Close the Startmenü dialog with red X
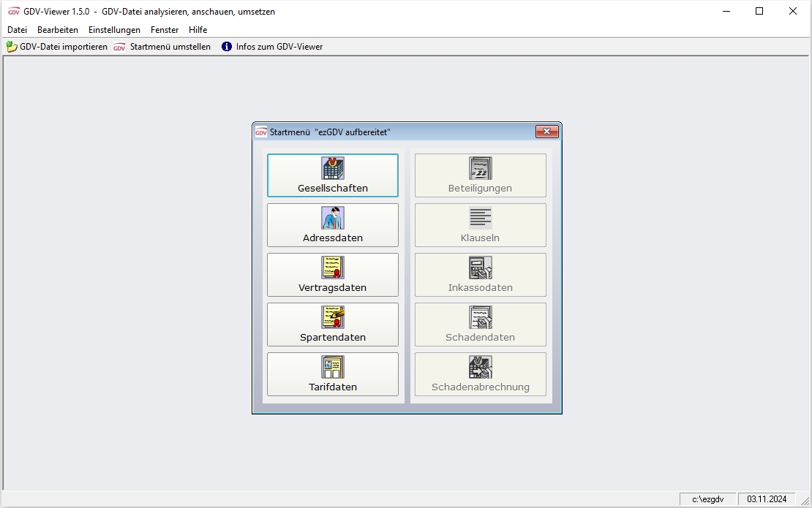Viewport: 812px width, 508px height. (547, 132)
